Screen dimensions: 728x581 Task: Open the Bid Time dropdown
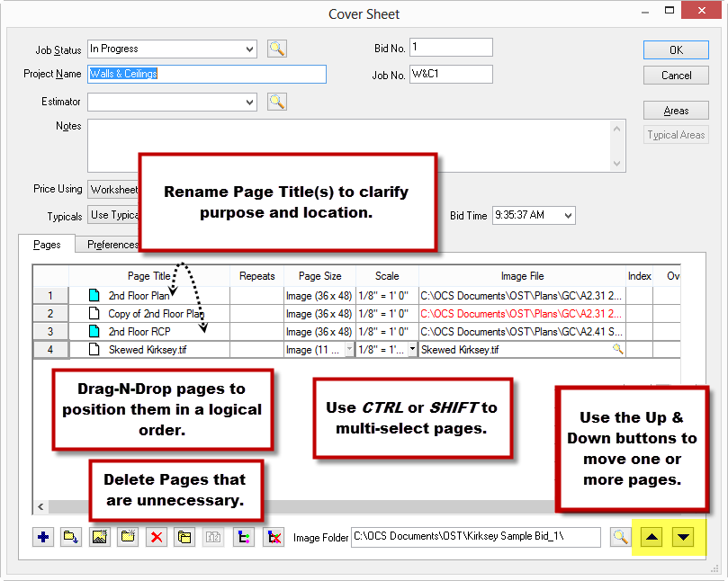tap(568, 215)
